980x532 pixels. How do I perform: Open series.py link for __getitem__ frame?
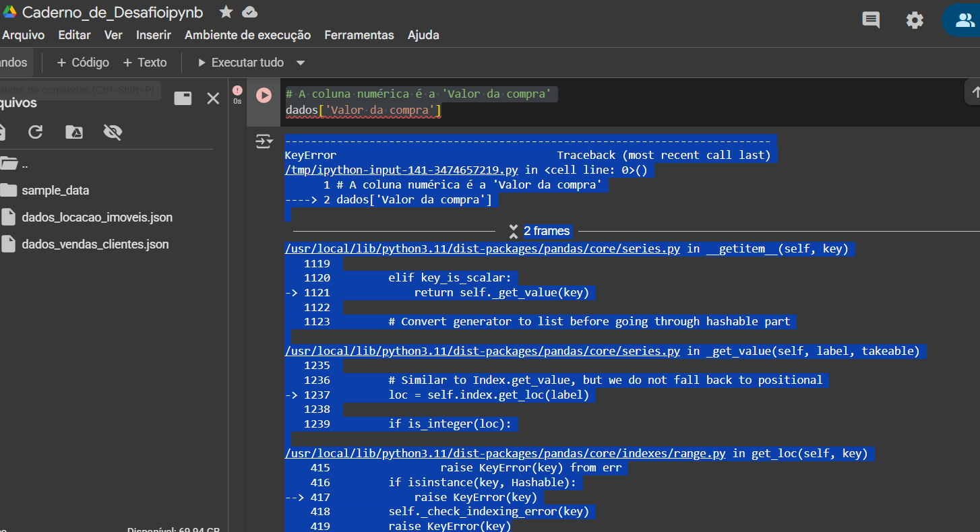[483, 249]
